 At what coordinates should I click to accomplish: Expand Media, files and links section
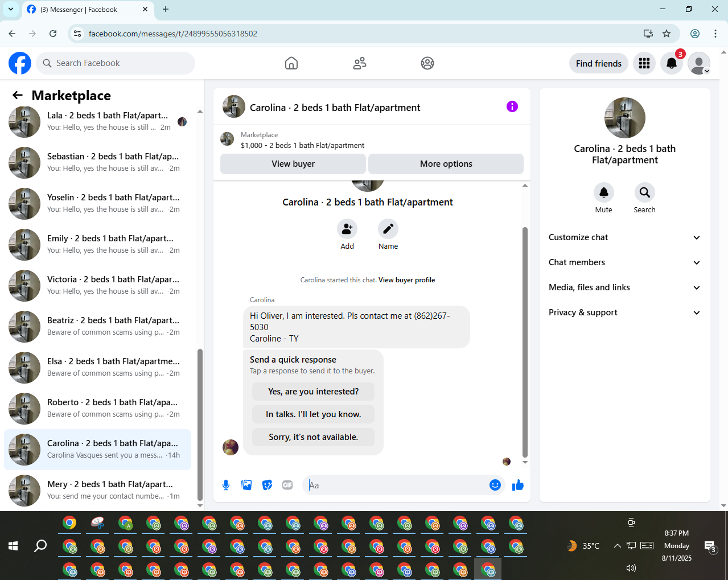(624, 287)
